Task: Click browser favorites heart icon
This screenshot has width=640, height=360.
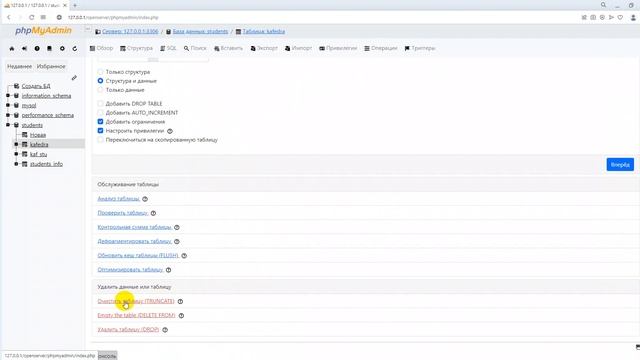Action: [x=620, y=18]
